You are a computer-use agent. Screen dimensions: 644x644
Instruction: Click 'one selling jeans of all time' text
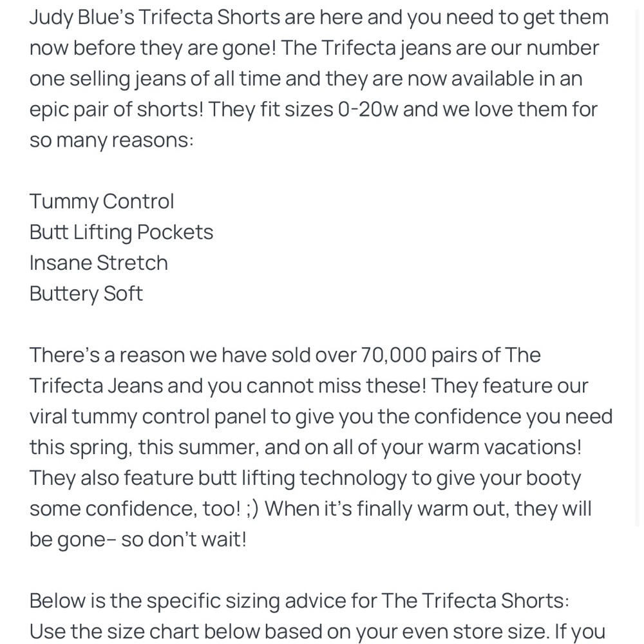click(x=155, y=79)
